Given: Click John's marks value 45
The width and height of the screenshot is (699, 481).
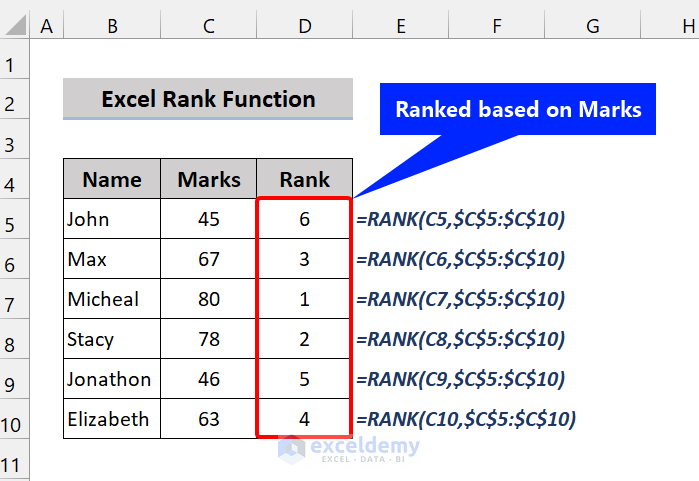Looking at the screenshot, I should pos(209,219).
